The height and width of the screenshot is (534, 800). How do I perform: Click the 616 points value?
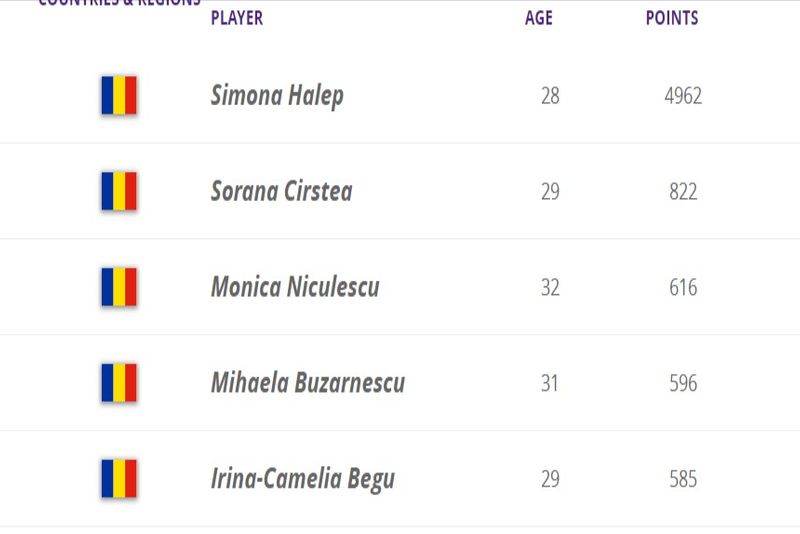pyautogui.click(x=683, y=287)
